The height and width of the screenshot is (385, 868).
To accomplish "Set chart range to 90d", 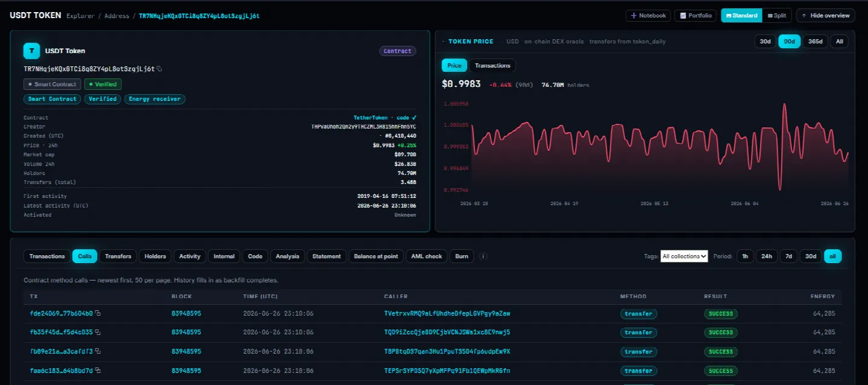I will click(789, 42).
